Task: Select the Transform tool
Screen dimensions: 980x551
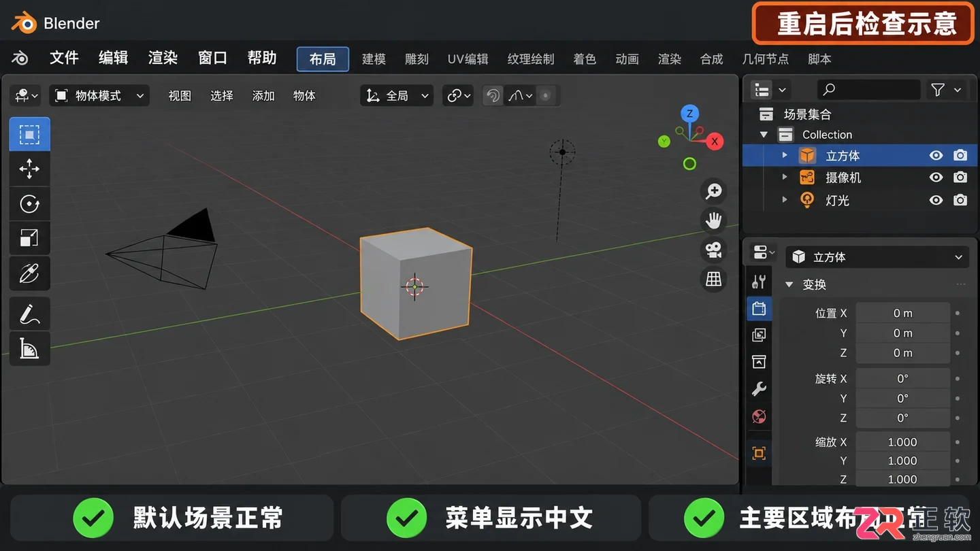Action: coord(29,273)
